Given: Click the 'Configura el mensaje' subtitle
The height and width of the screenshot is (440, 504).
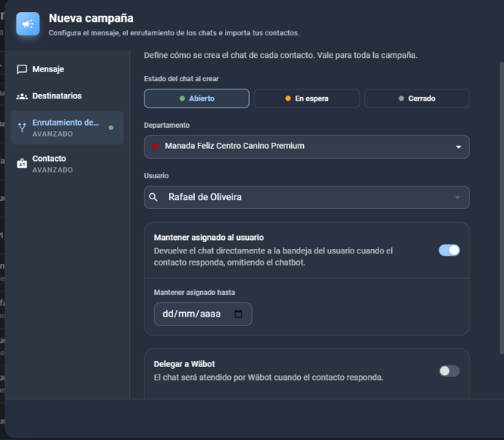Looking at the screenshot, I should tap(174, 33).
